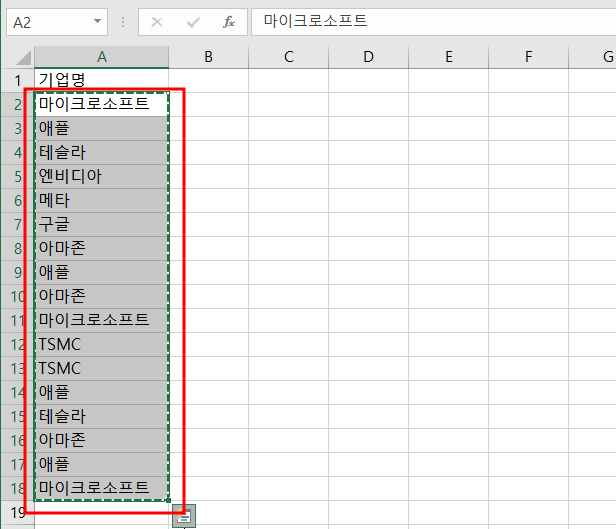Select row 1 header

[18, 81]
